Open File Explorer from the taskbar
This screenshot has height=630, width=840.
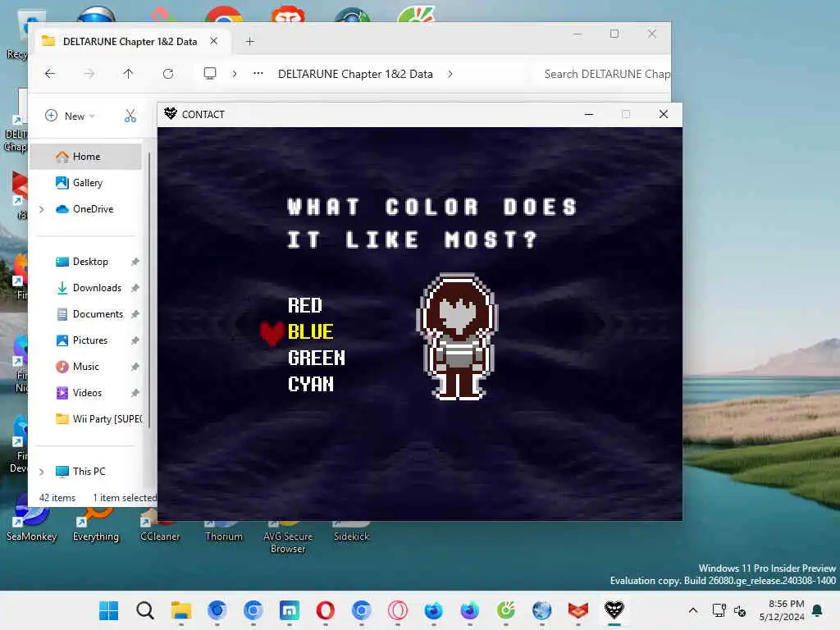pos(181,610)
